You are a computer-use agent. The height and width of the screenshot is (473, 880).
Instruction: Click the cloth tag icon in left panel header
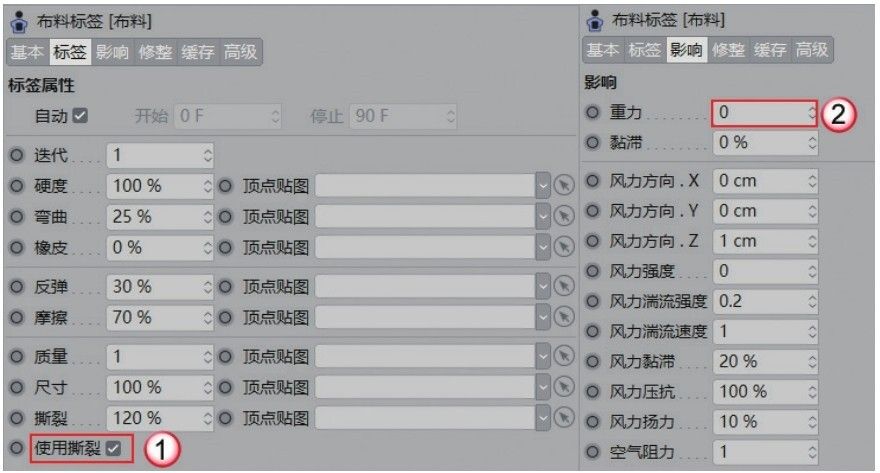tap(19, 22)
